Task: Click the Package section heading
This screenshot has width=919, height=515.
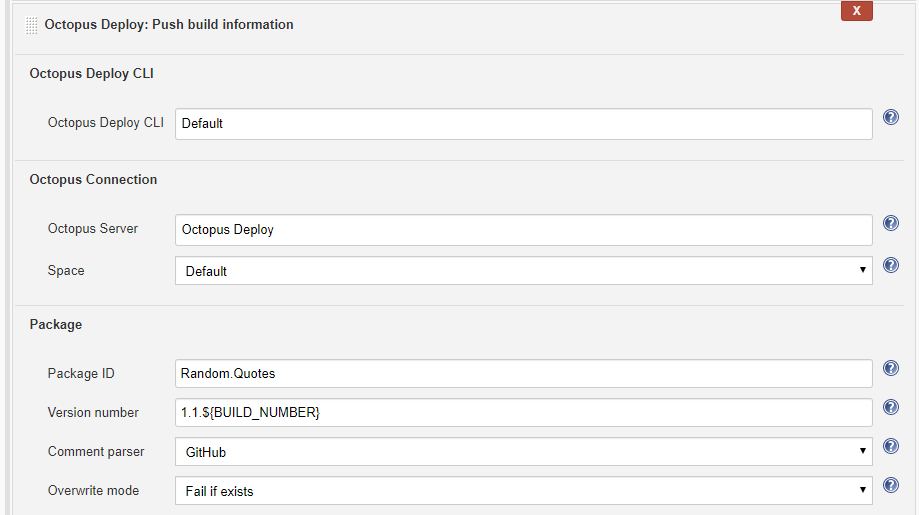Action: (x=56, y=325)
